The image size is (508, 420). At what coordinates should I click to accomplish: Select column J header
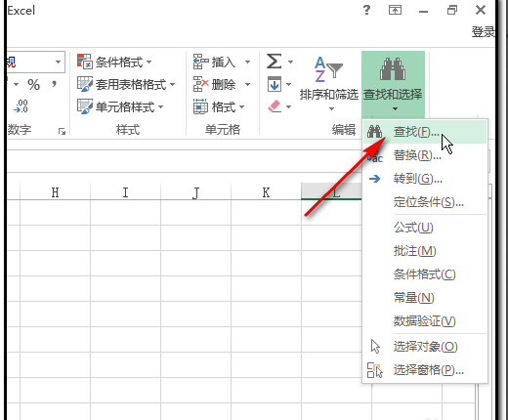tap(195, 192)
